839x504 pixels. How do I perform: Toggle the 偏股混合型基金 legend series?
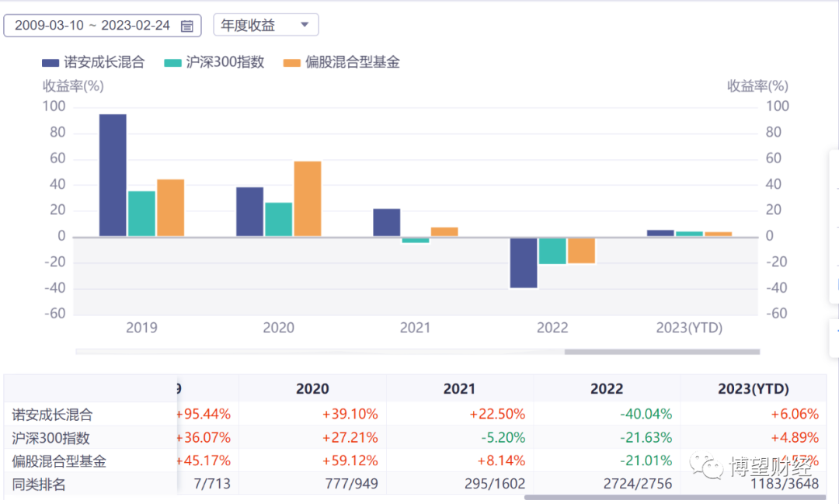341,62
